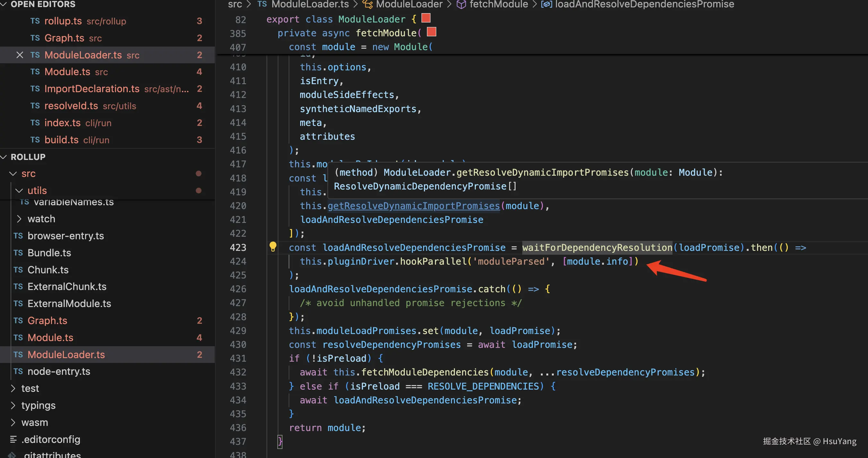Click the .editorconfig file icon
This screenshot has height=458, width=868.
13,439
